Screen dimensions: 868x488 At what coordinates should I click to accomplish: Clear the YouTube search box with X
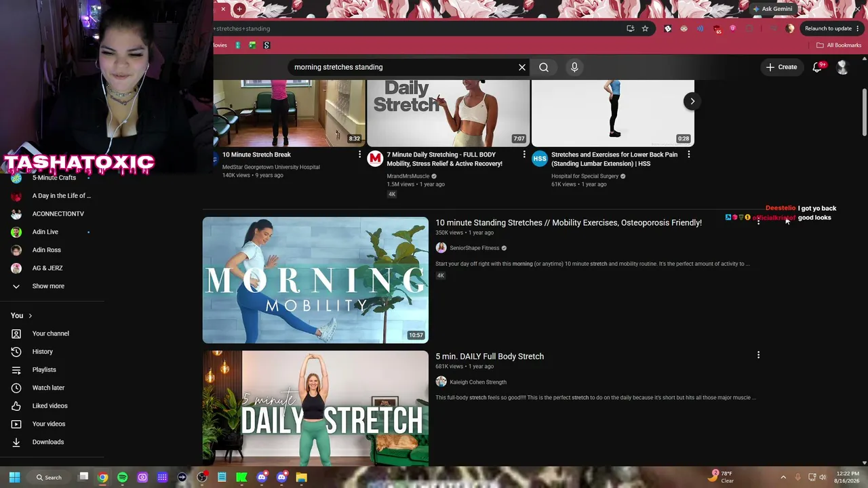(x=522, y=67)
